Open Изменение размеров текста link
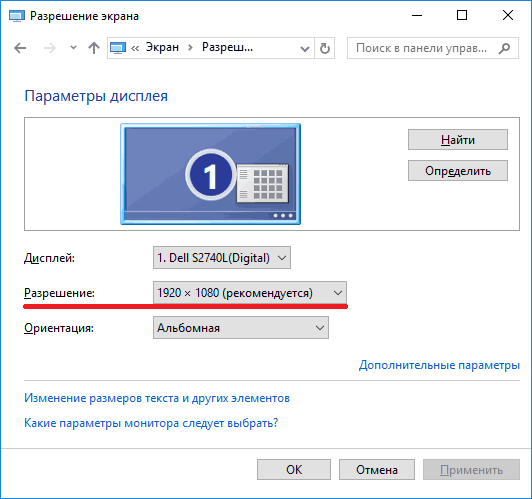 (x=157, y=398)
